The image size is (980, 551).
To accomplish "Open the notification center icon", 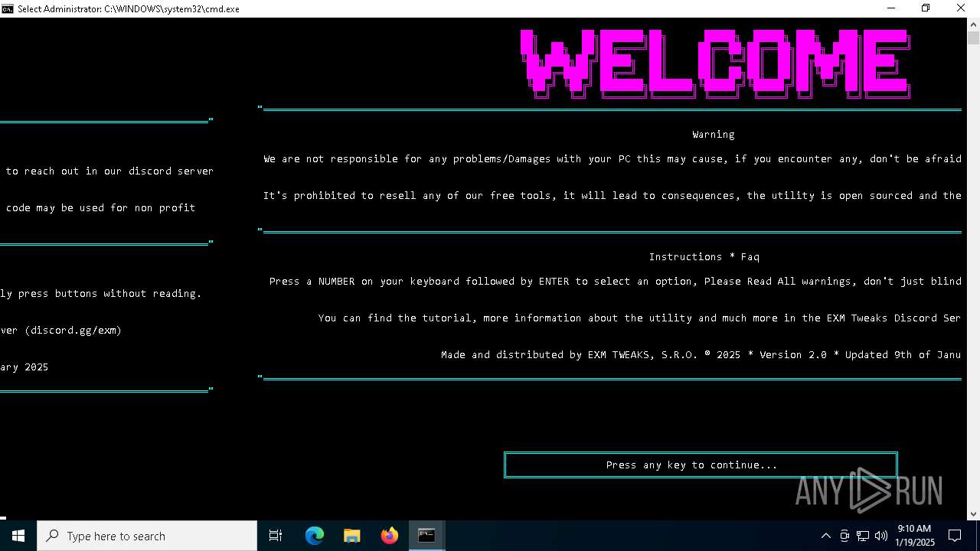I will click(x=955, y=536).
